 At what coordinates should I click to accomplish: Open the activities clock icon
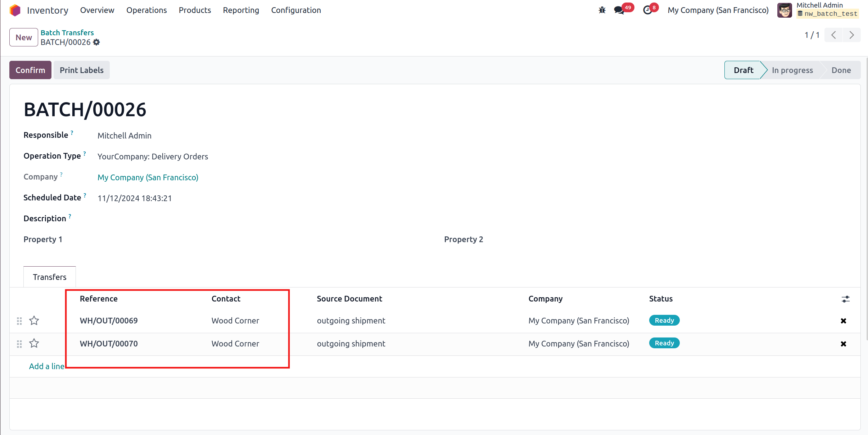click(647, 10)
